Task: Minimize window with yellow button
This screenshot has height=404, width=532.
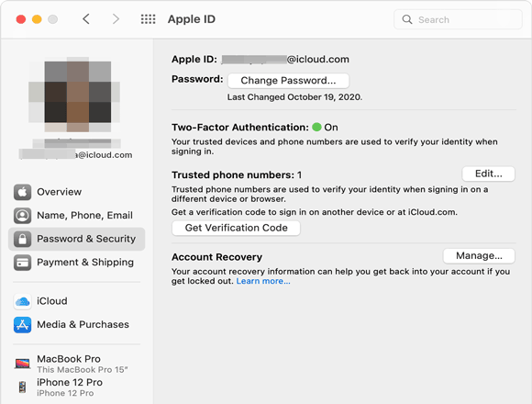Action: point(37,19)
